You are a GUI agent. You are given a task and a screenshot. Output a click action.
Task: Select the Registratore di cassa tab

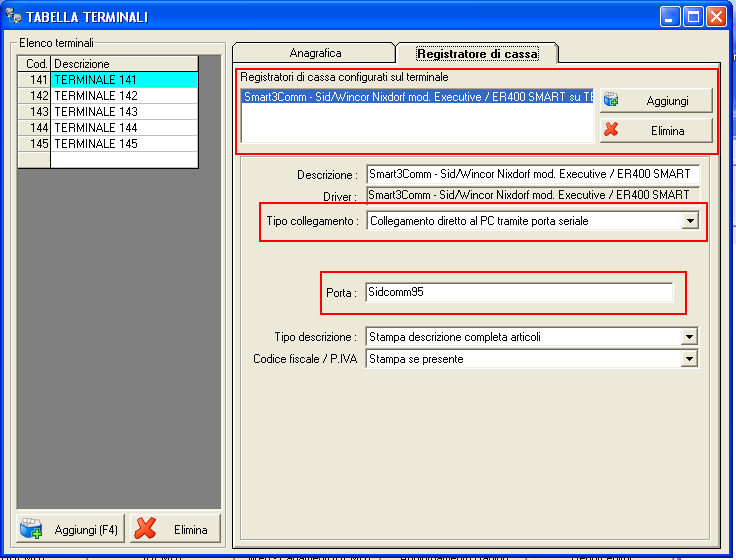click(477, 54)
